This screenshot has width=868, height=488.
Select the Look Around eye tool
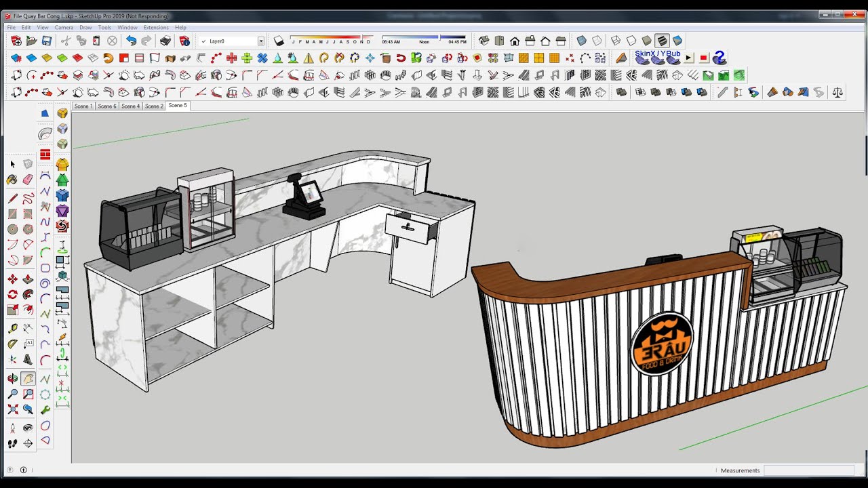tap(28, 428)
